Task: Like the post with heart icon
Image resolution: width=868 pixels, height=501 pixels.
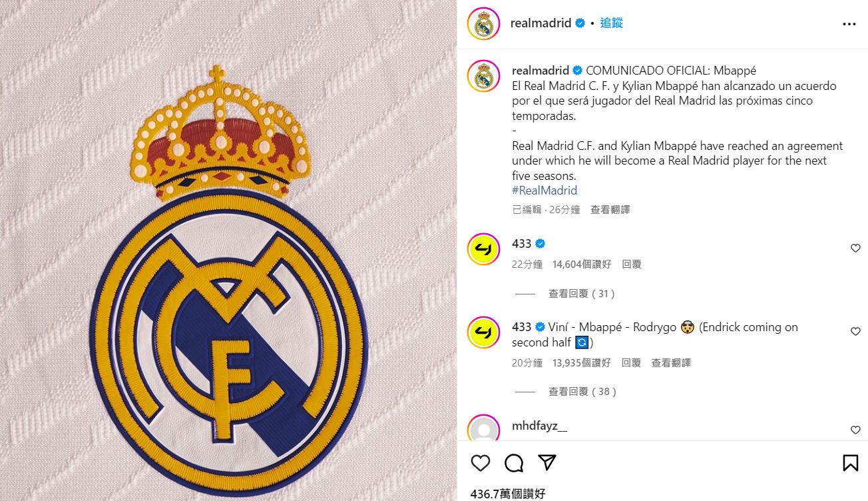Action: 480,463
